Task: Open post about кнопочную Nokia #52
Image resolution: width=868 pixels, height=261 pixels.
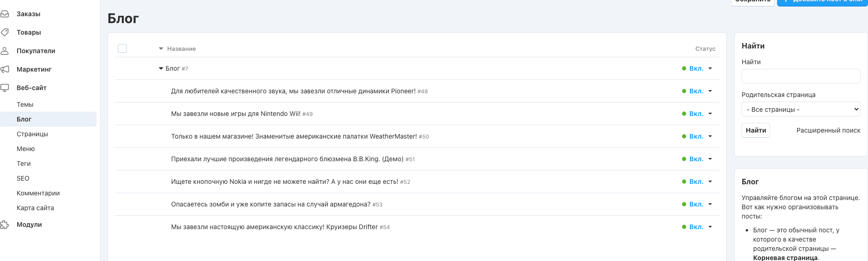Action: tap(285, 182)
